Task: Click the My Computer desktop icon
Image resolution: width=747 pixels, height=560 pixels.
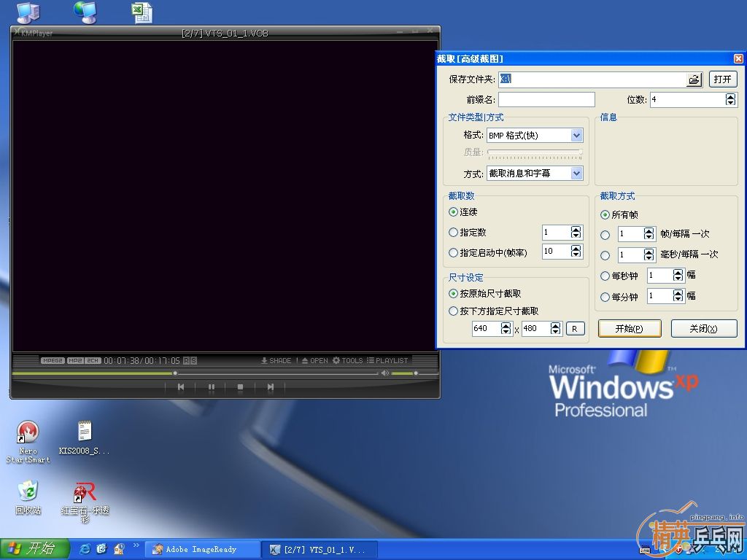Action: tap(28, 13)
